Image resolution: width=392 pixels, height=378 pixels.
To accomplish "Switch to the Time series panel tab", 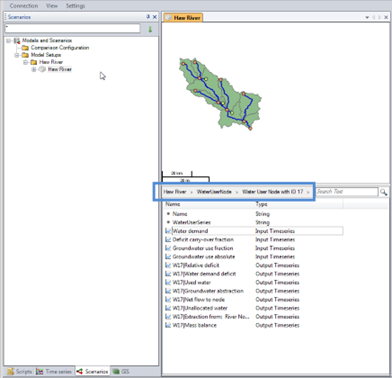I will [x=54, y=371].
